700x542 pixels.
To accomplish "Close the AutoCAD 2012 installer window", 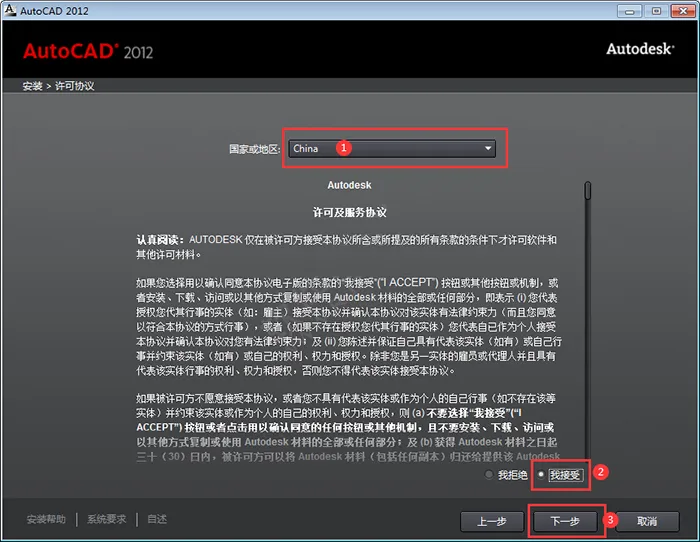I will click(x=681, y=10).
